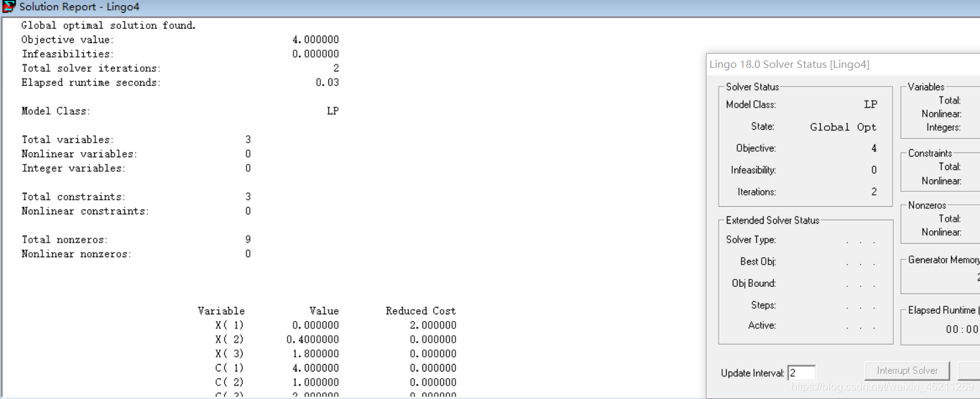Viewport: 980px width, 399px height.
Task: Click the 'Total nonzeros:' label
Action: [64, 239]
